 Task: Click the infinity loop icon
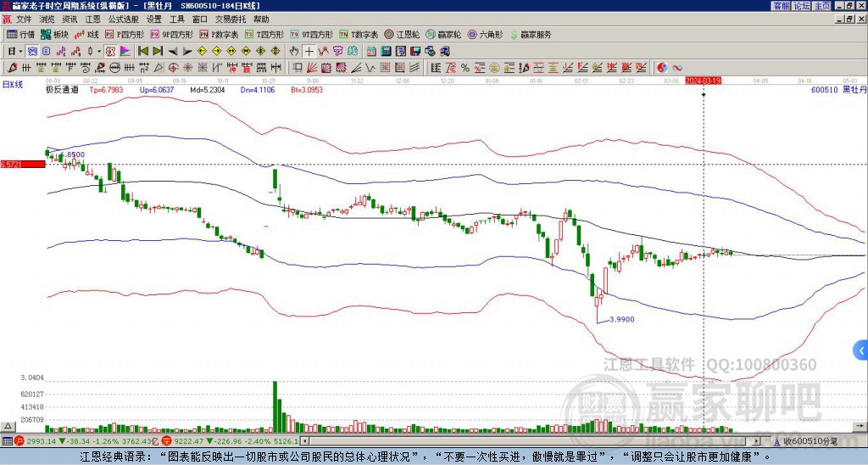pos(677,68)
